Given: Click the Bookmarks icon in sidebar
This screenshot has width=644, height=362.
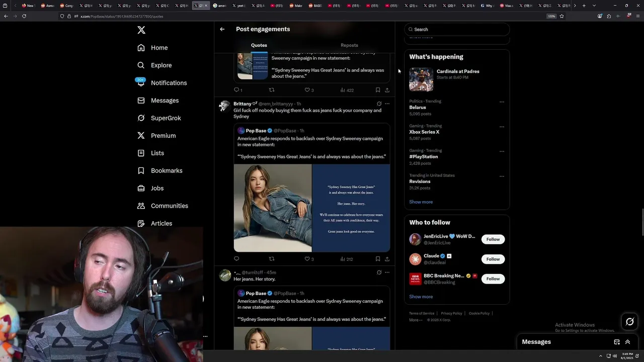Looking at the screenshot, I should click(141, 170).
